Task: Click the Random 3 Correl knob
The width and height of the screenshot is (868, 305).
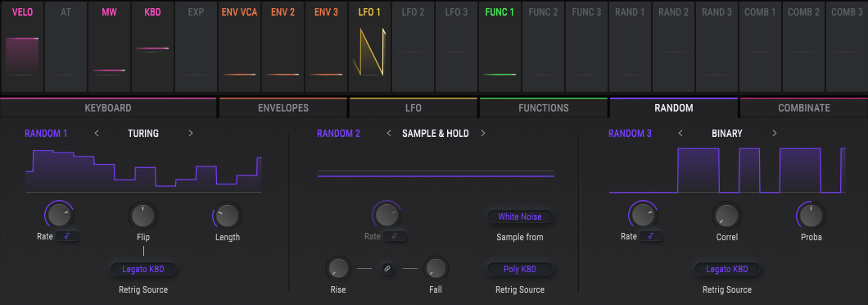Action: coord(726,215)
